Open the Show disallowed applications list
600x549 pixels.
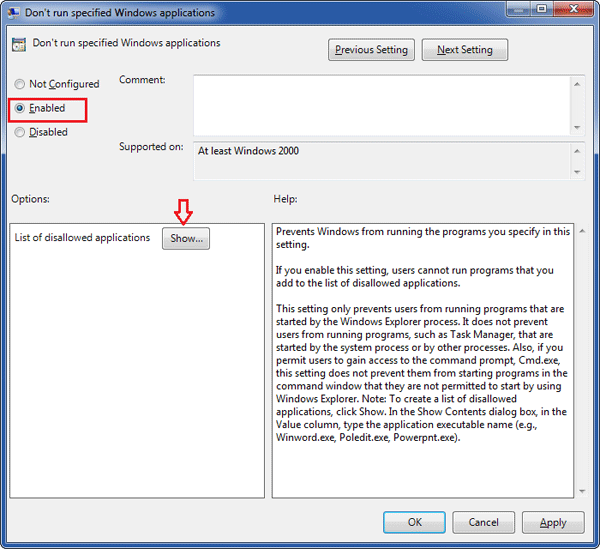tap(186, 238)
